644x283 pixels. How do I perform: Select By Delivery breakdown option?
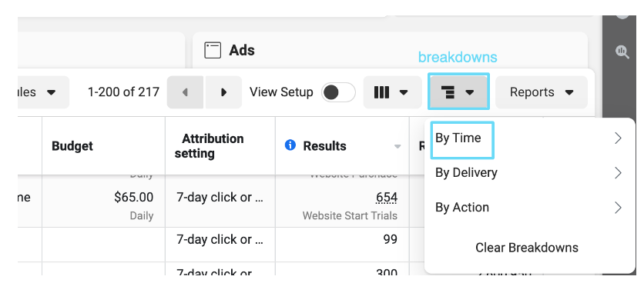point(466,173)
